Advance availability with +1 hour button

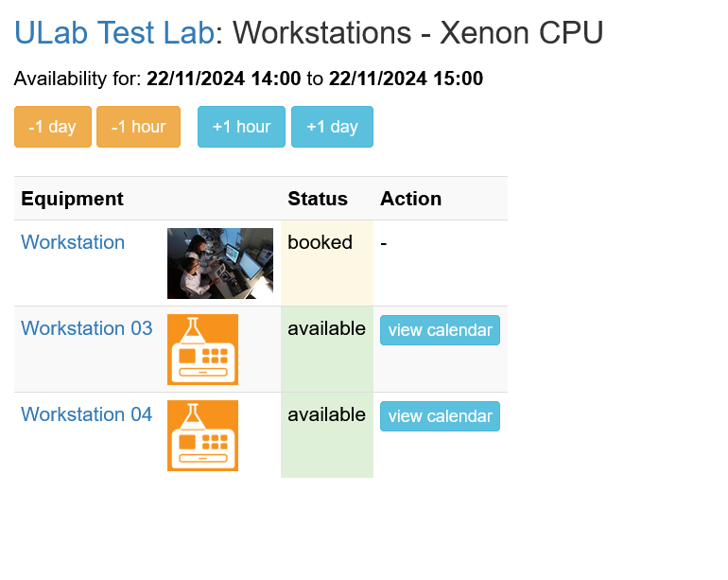pyautogui.click(x=241, y=127)
